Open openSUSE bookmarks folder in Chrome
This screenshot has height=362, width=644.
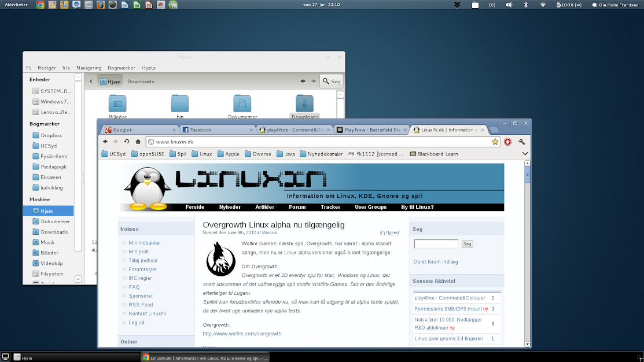148,154
